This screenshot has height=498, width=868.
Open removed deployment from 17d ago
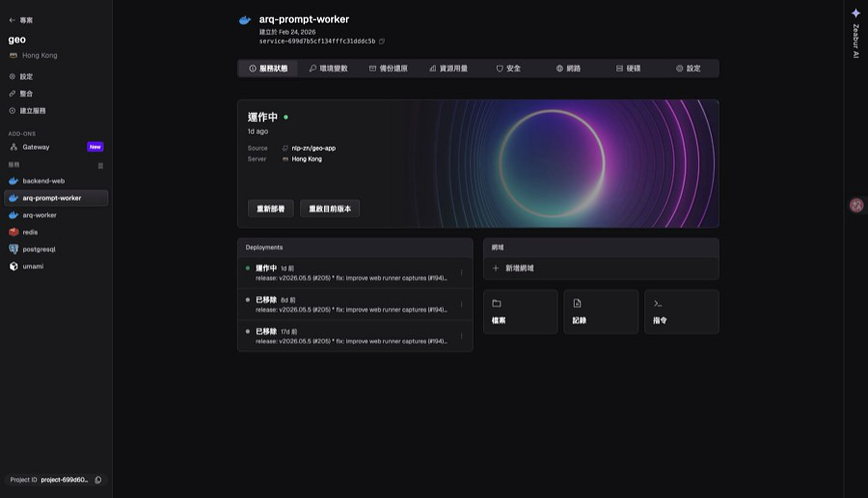click(355, 336)
